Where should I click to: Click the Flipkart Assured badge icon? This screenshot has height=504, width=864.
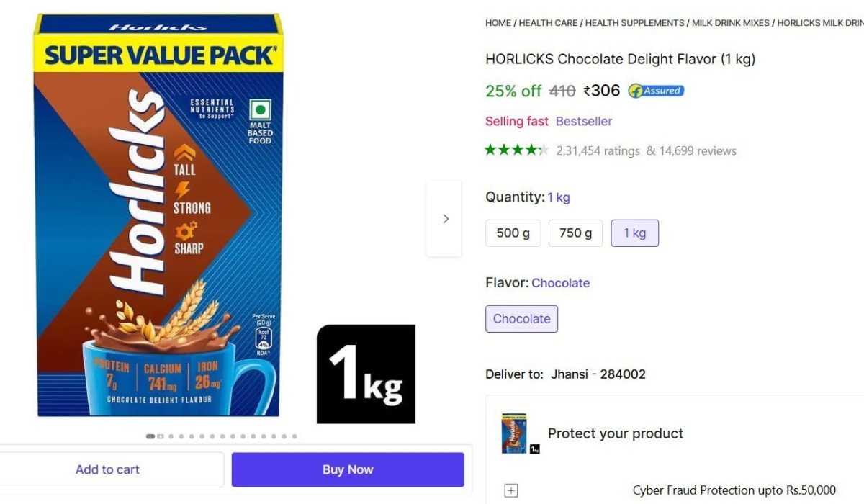coord(656,91)
